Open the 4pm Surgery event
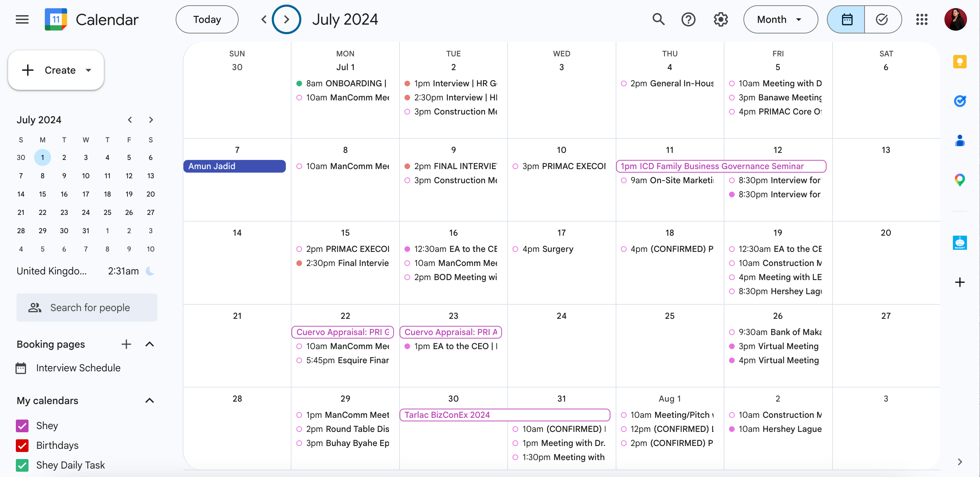980x477 pixels. (559, 249)
